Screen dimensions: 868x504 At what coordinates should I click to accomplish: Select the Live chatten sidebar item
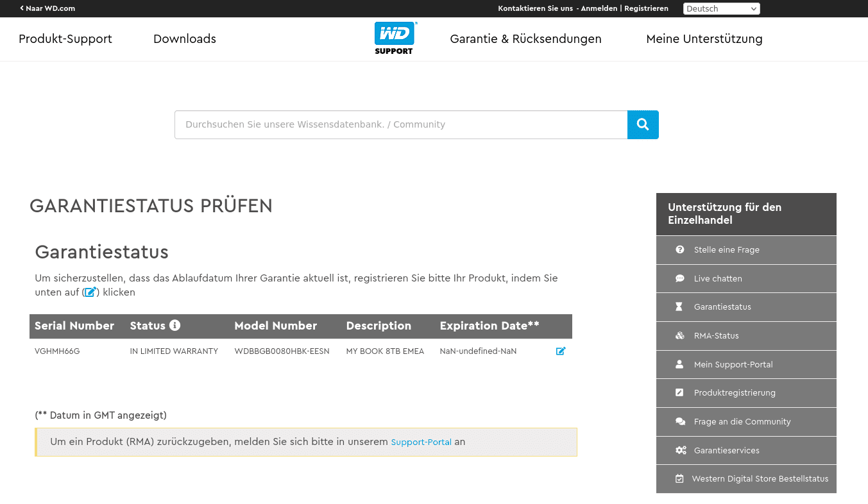(746, 278)
